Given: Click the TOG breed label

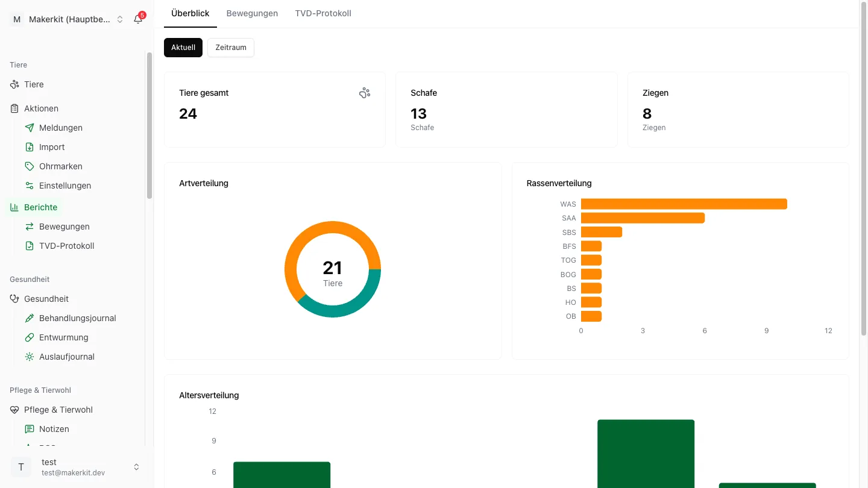Looking at the screenshot, I should tap(568, 260).
